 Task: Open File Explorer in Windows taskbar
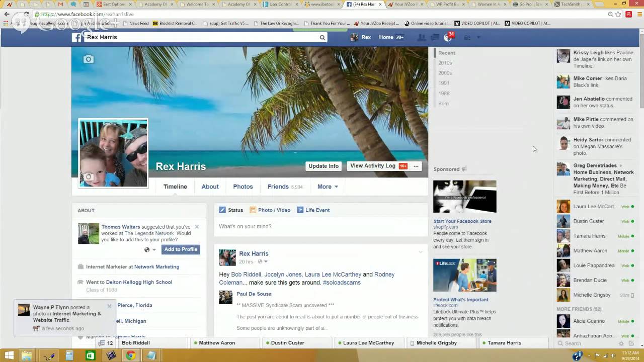pos(27,356)
